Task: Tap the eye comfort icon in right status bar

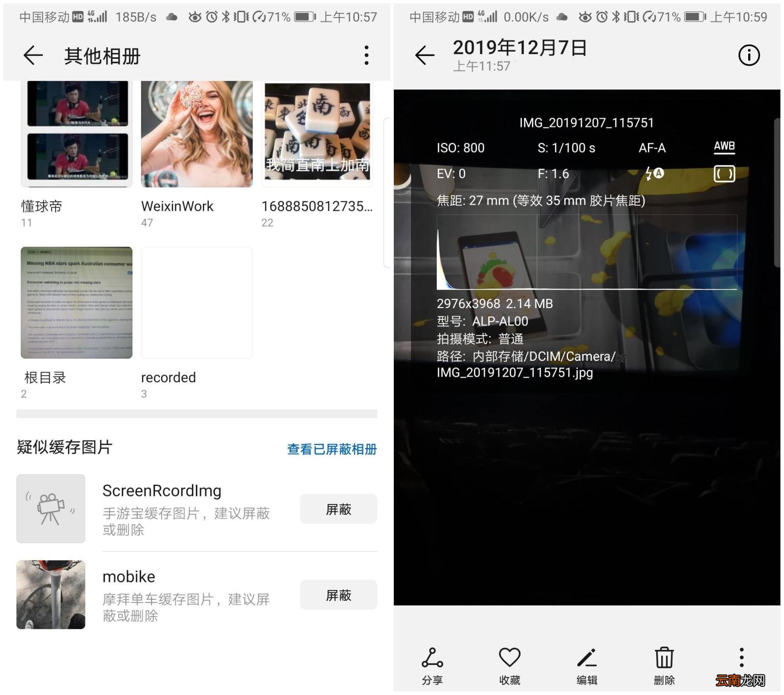Action: click(x=585, y=17)
